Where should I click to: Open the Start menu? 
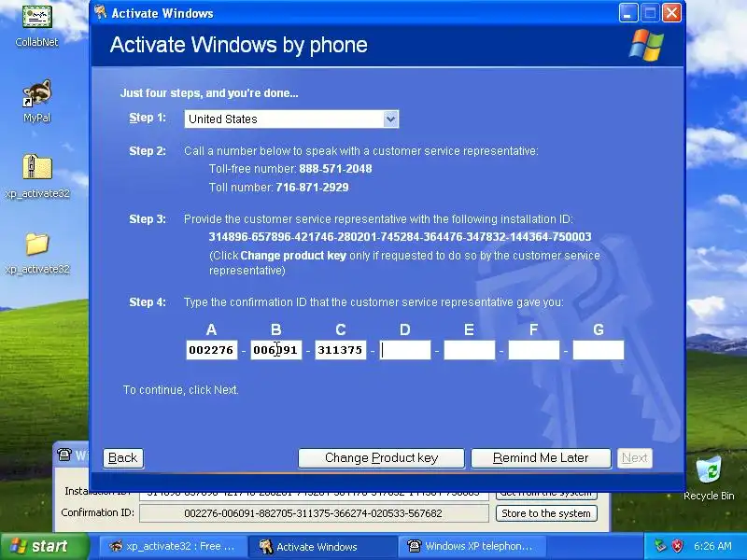tap(45, 546)
